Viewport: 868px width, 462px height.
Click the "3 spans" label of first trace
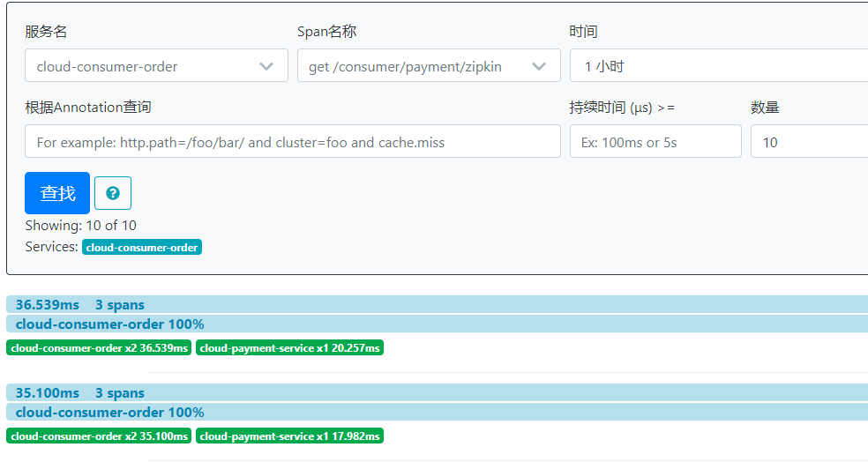coord(120,305)
